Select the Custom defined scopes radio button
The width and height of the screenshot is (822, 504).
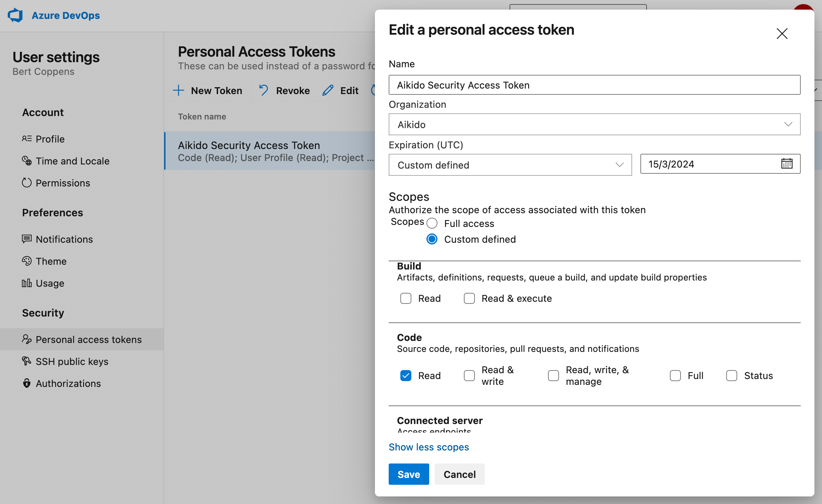click(x=432, y=239)
